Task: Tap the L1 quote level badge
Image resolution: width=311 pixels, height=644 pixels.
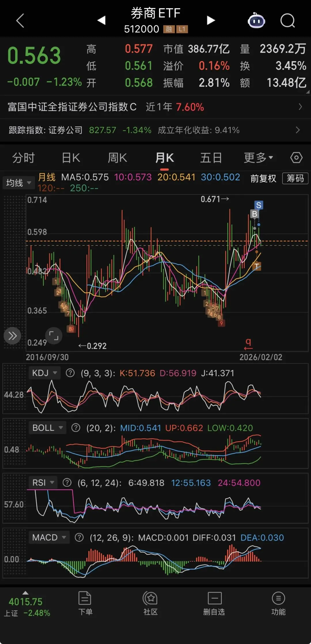Action: [x=182, y=29]
